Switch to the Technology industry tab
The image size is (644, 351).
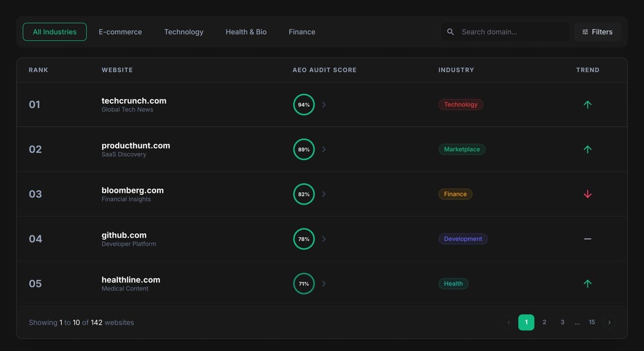tap(184, 31)
